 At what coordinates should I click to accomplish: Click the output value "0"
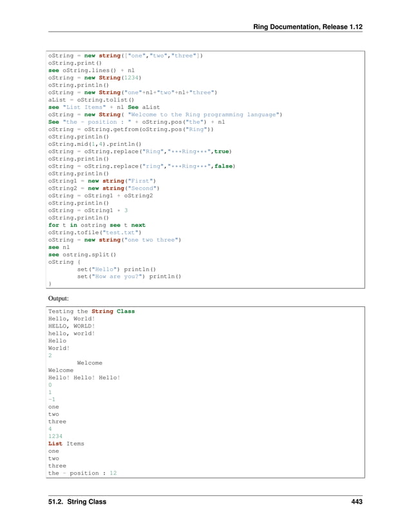coord(50,385)
